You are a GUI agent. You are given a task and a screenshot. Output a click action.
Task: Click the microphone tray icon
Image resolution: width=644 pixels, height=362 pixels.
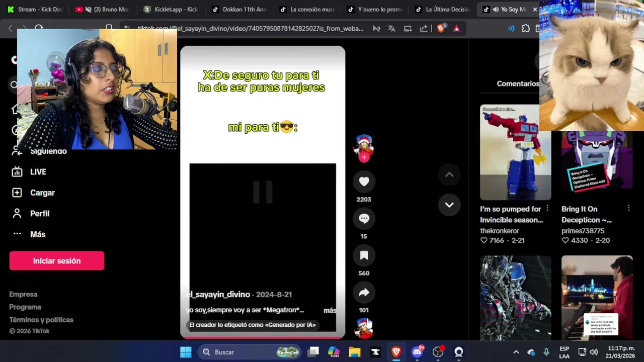[x=546, y=352]
